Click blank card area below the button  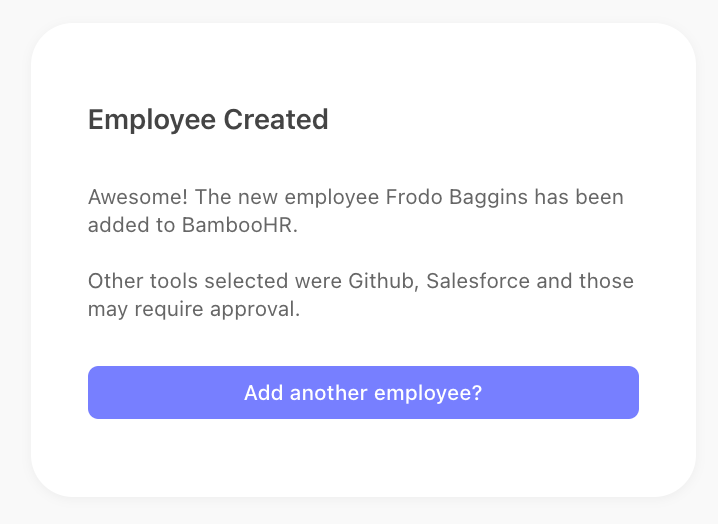point(363,458)
